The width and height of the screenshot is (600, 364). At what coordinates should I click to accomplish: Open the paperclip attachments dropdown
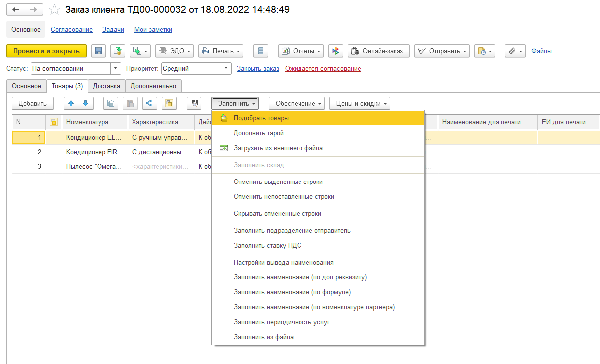pos(515,51)
